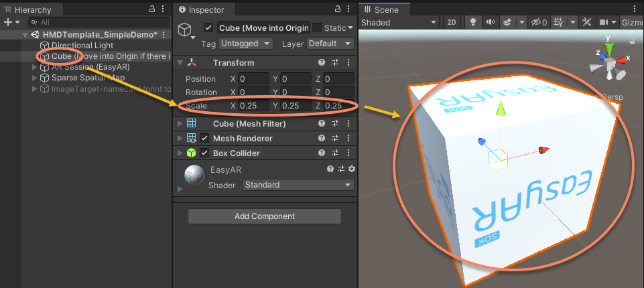Toggle scene lighting with the lightbulb icon
Viewport: 644px width, 288px height.
472,22
